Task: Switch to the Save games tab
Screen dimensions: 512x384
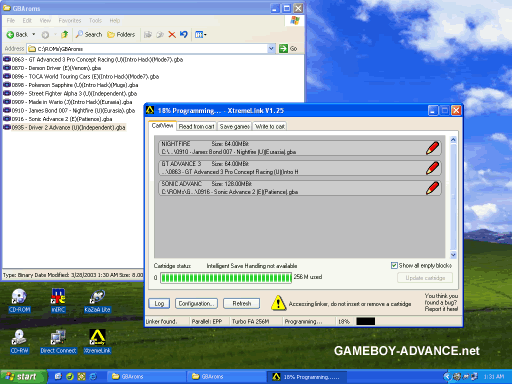Action: point(235,126)
